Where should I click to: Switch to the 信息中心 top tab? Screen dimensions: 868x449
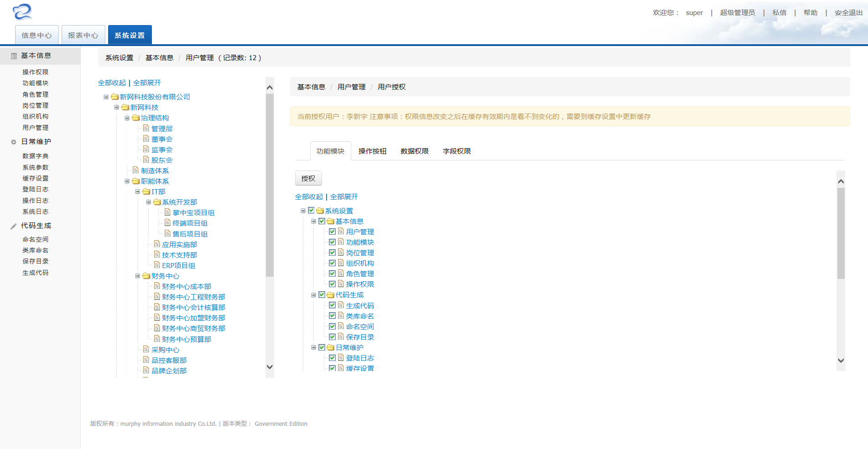pos(37,35)
